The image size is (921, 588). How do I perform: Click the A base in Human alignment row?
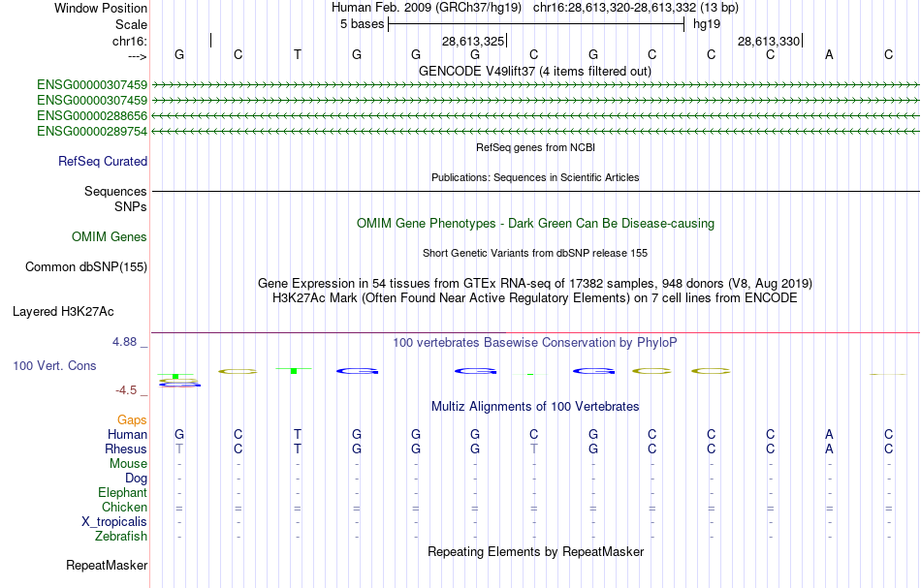[829, 434]
